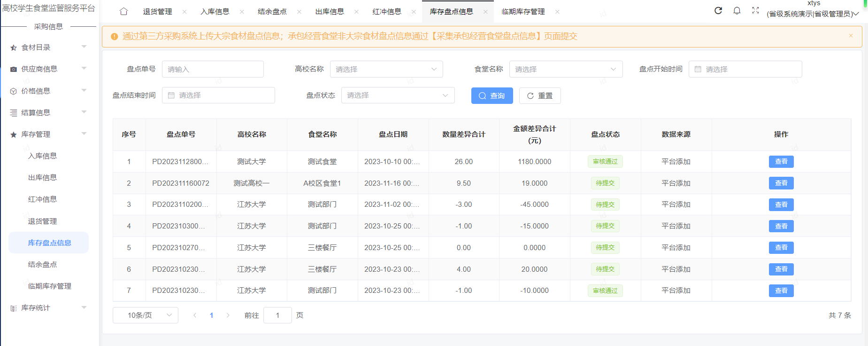This screenshot has height=346, width=868.
Task: Click the calendar icon in 盘点开始时间
Action: click(x=698, y=69)
